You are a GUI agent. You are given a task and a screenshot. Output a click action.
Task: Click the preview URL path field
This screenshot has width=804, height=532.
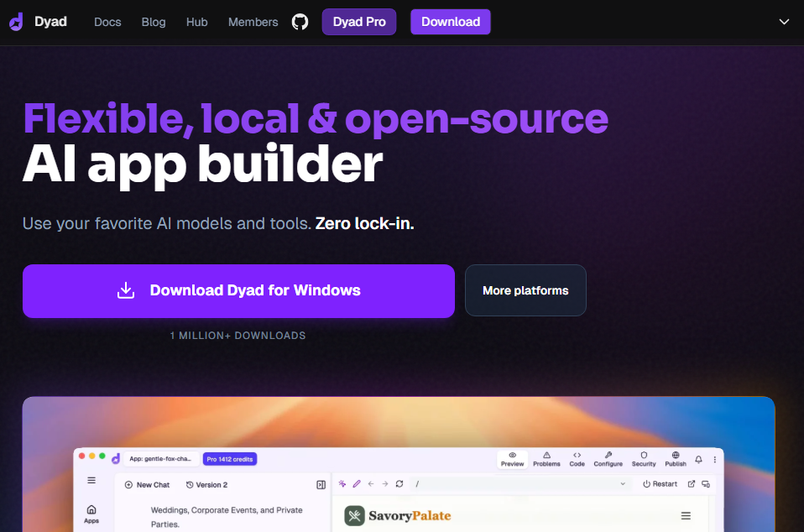click(520, 484)
